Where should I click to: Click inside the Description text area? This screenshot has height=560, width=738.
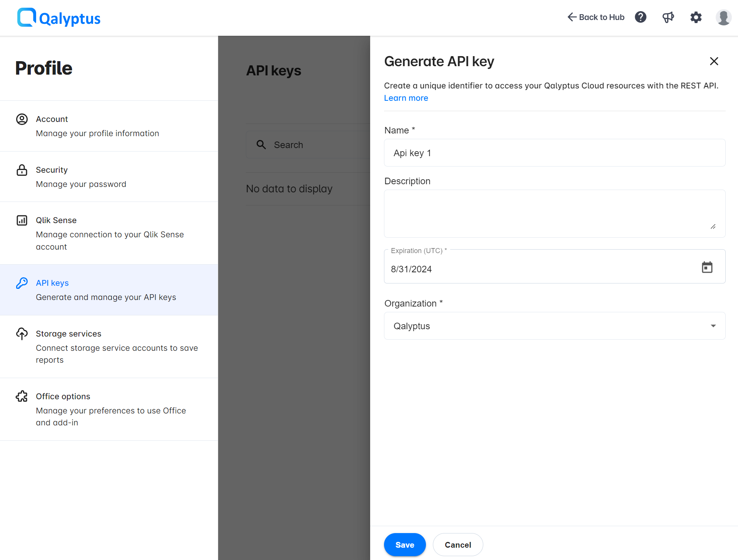[x=554, y=213]
